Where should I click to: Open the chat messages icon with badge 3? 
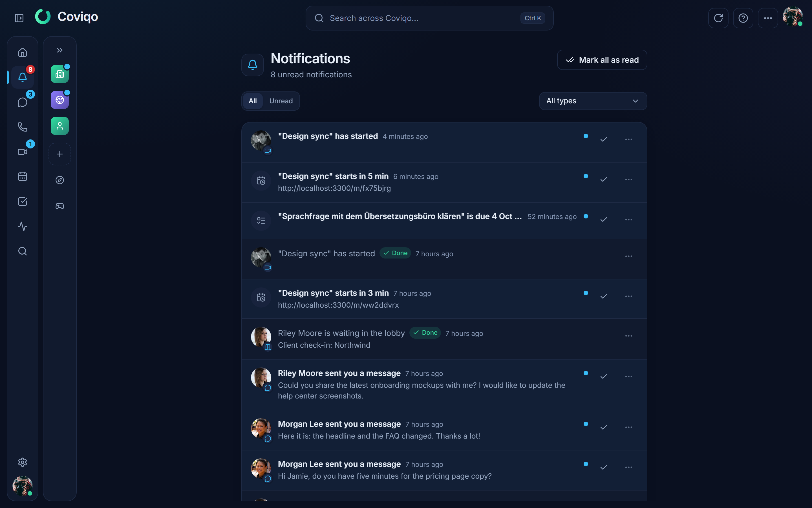[23, 102]
